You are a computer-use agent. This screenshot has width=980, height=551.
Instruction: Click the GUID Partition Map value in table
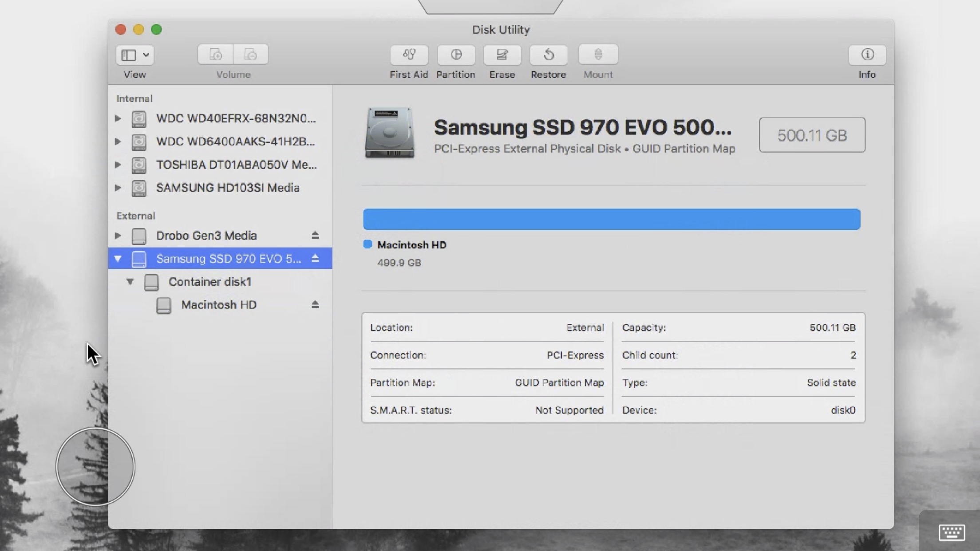tap(559, 382)
